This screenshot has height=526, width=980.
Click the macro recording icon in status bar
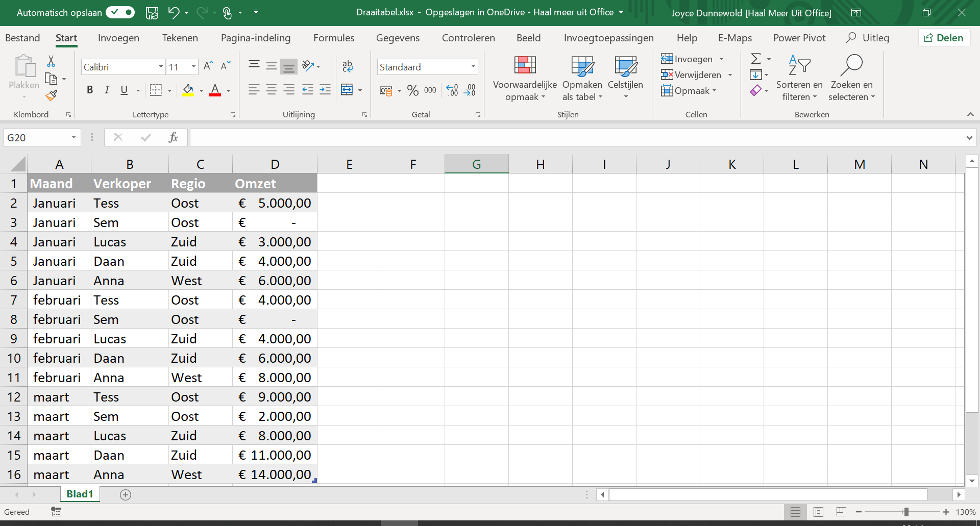[56, 512]
